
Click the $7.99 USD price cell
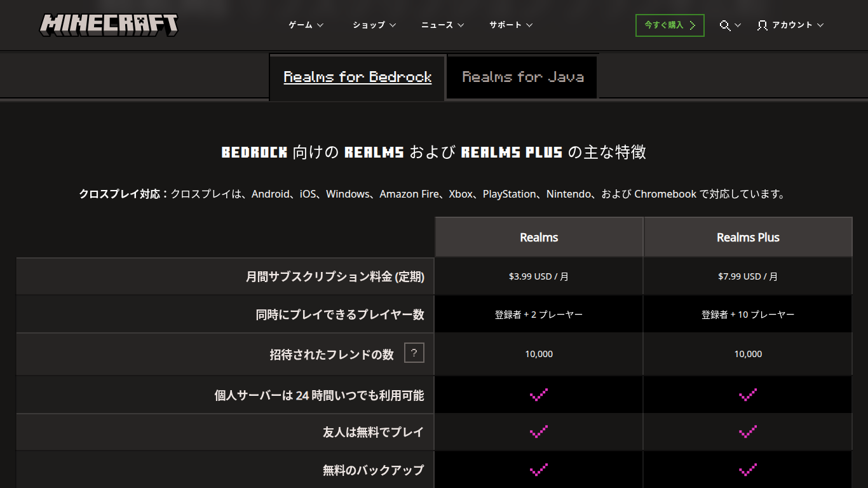(748, 276)
